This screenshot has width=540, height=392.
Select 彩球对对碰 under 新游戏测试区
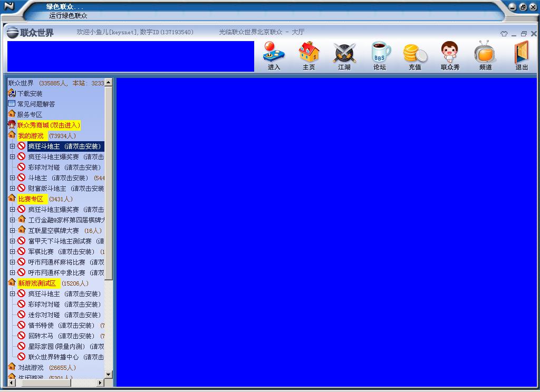pos(64,304)
